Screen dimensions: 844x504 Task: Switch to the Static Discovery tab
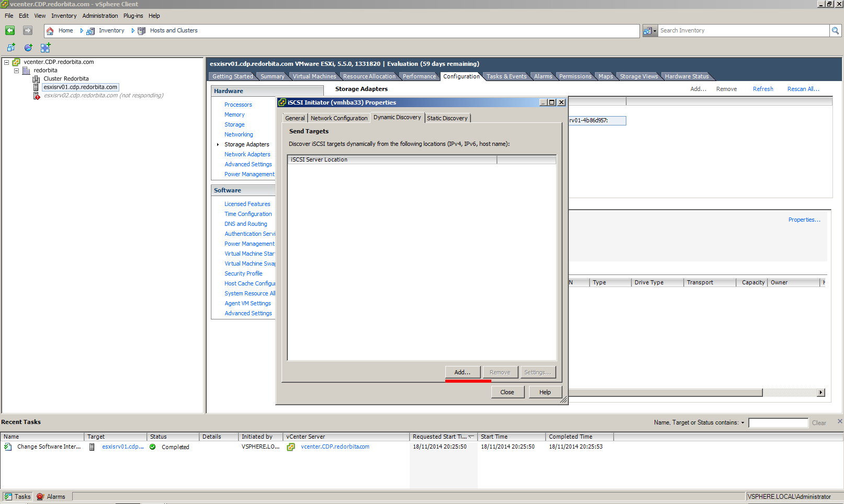pyautogui.click(x=447, y=118)
